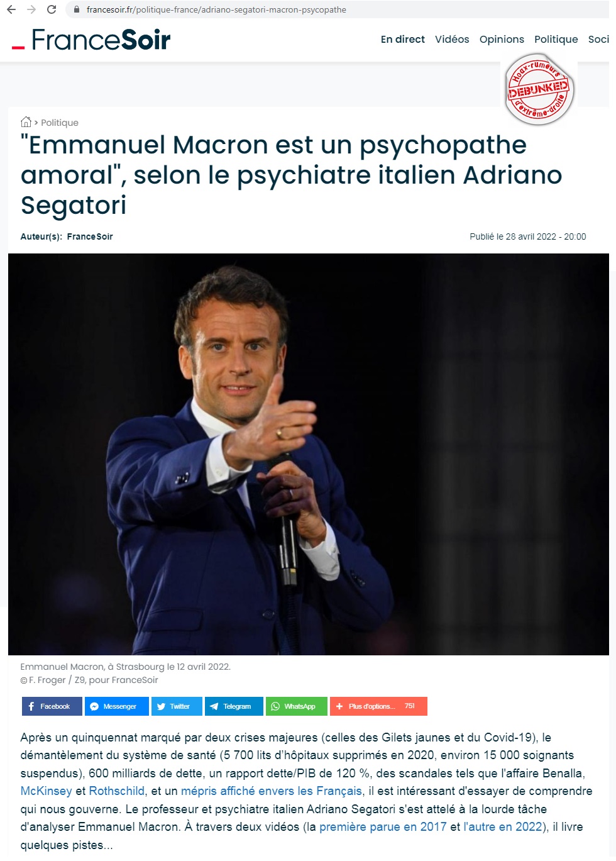Share article on Facebook
616x861 pixels.
[52, 706]
